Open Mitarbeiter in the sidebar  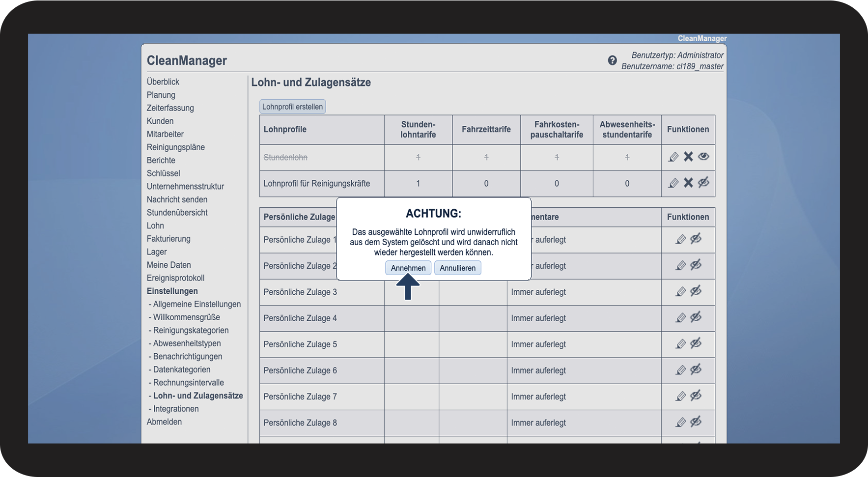pos(165,134)
